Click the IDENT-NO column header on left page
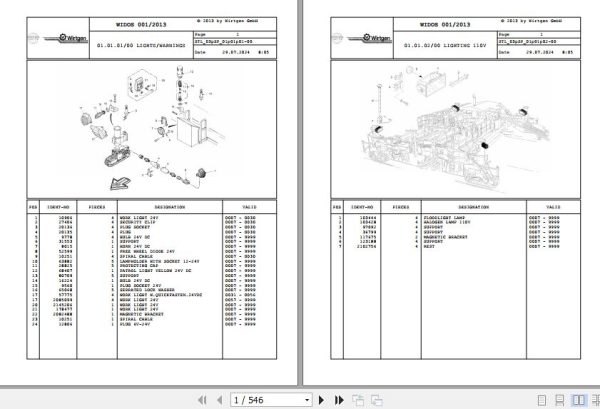This screenshot has height=409, width=600. tap(58, 207)
